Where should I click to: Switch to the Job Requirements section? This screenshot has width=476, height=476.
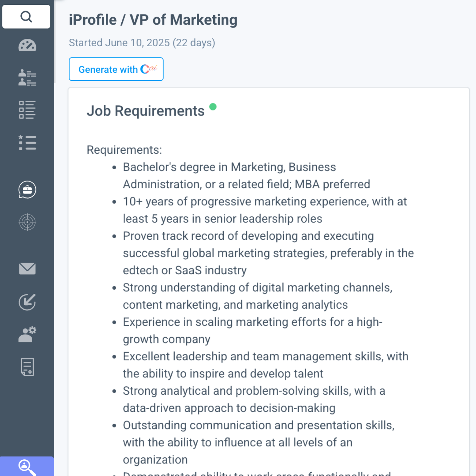pos(146,111)
